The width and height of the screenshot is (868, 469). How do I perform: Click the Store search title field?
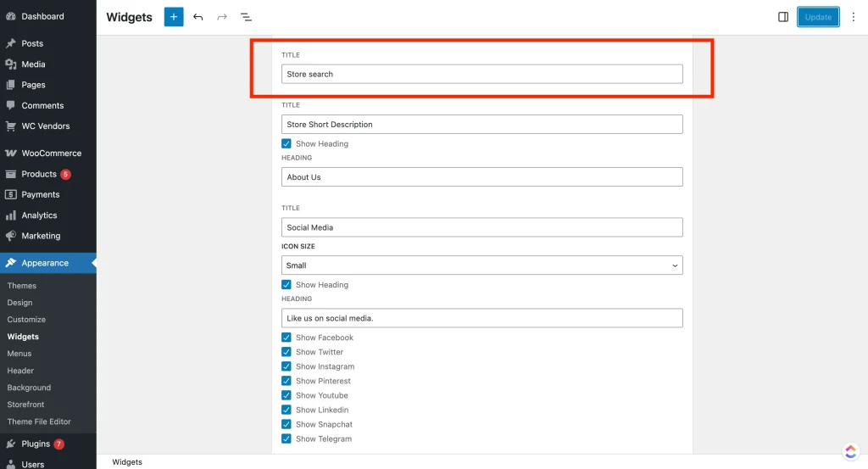pyautogui.click(x=481, y=75)
